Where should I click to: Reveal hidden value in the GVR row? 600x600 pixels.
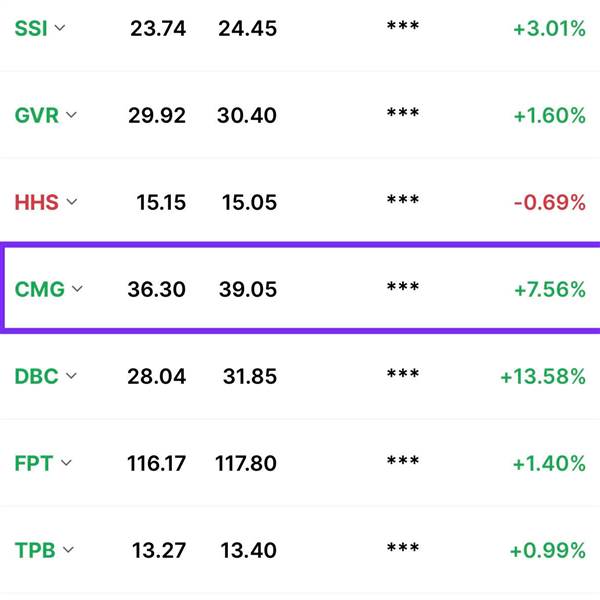403,112
